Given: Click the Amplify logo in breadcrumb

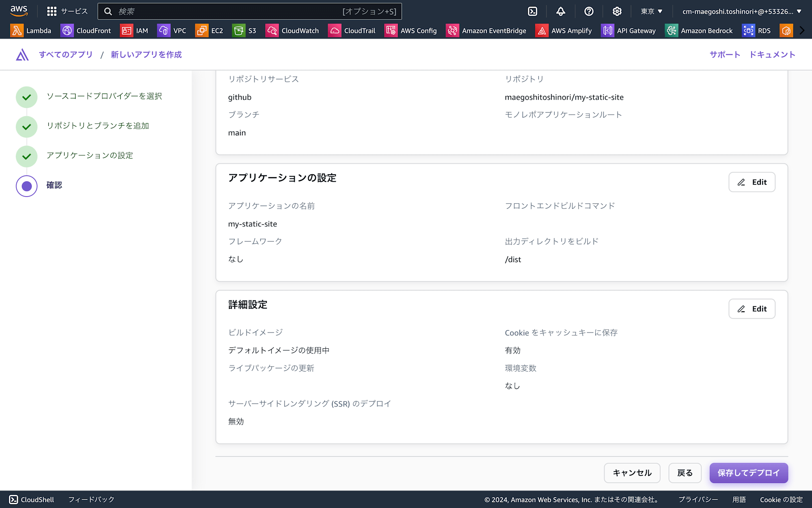Looking at the screenshot, I should click(22, 54).
